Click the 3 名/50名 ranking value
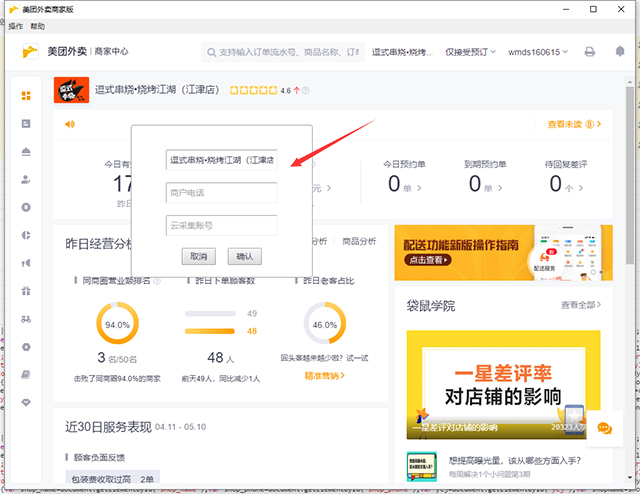Screen dimensions: 640x494 (117, 358)
